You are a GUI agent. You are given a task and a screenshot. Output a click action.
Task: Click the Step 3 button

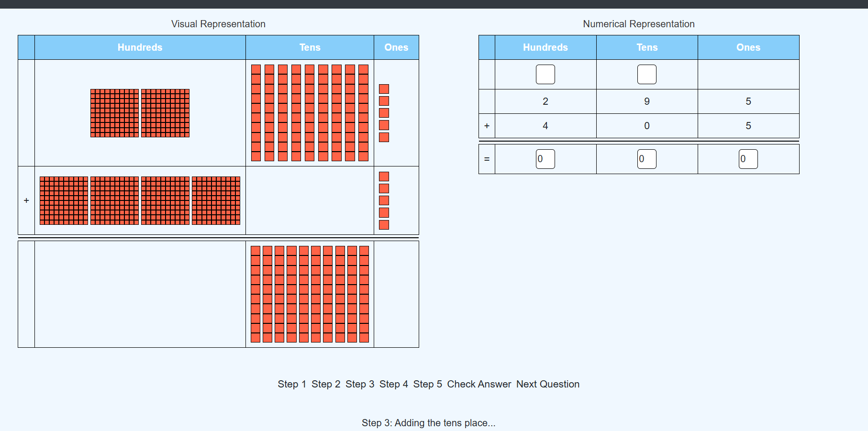[x=360, y=384]
